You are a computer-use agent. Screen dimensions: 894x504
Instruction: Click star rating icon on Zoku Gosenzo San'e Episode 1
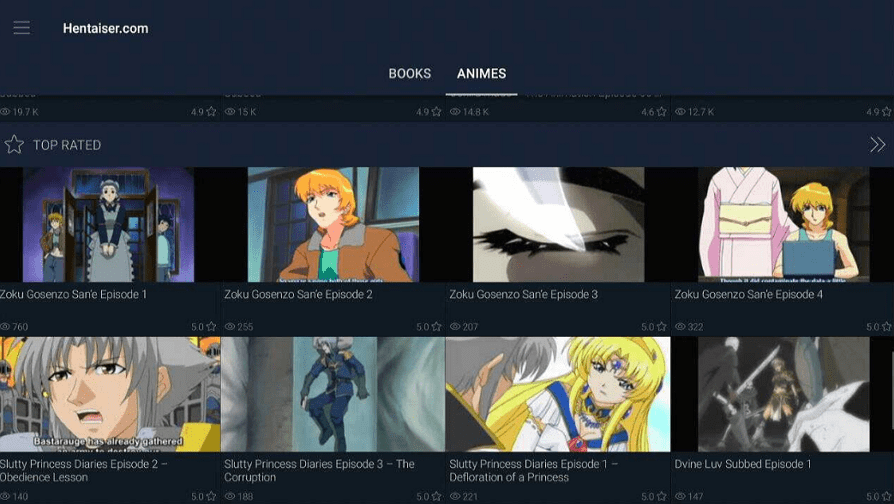(212, 327)
